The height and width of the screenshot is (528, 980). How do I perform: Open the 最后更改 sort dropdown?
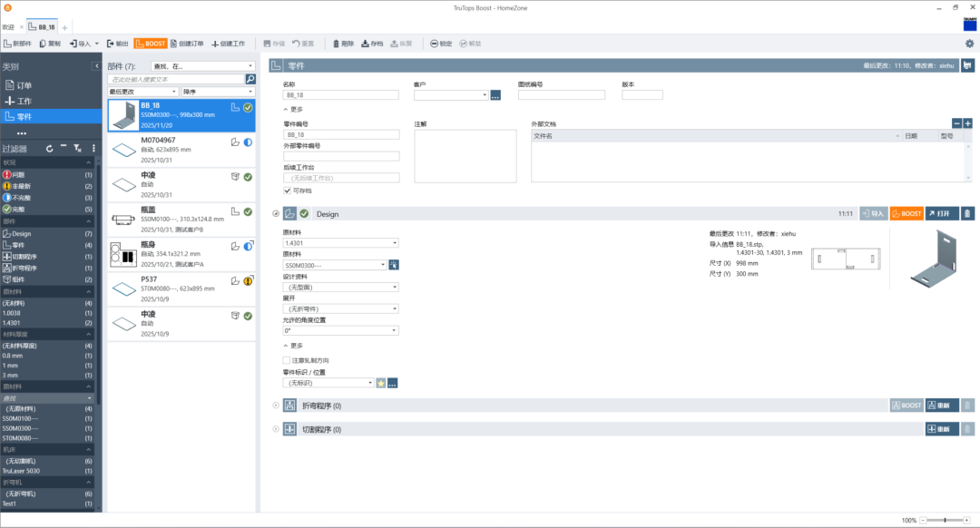[142, 92]
